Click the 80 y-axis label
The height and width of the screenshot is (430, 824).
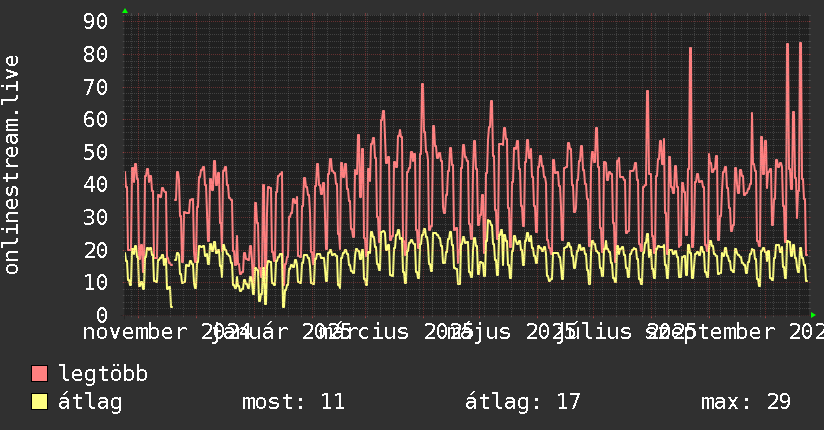point(96,54)
